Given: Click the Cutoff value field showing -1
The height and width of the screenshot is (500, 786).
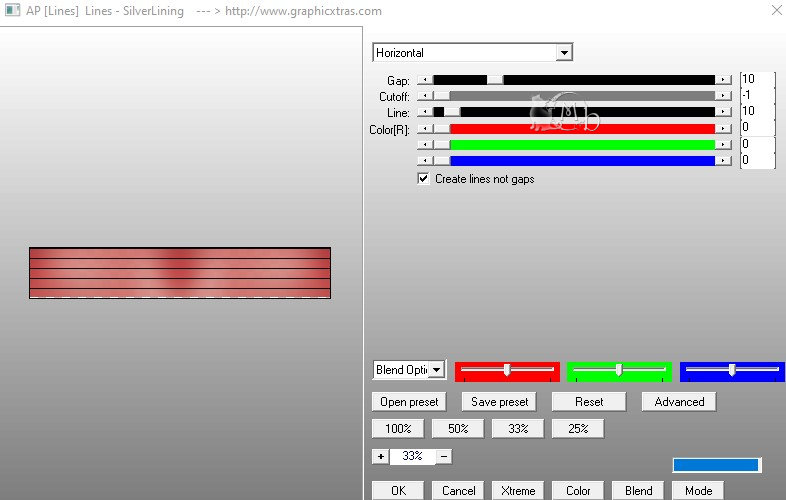Looking at the screenshot, I should pos(757,95).
